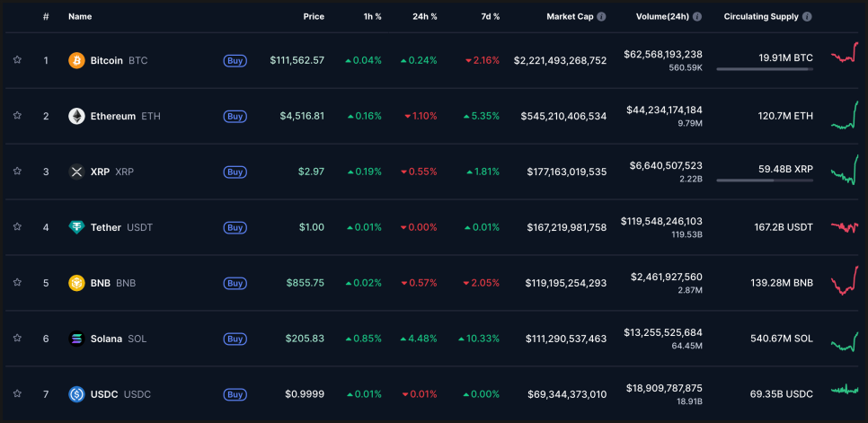Buy Bitcoin using the Buy button

click(x=235, y=61)
